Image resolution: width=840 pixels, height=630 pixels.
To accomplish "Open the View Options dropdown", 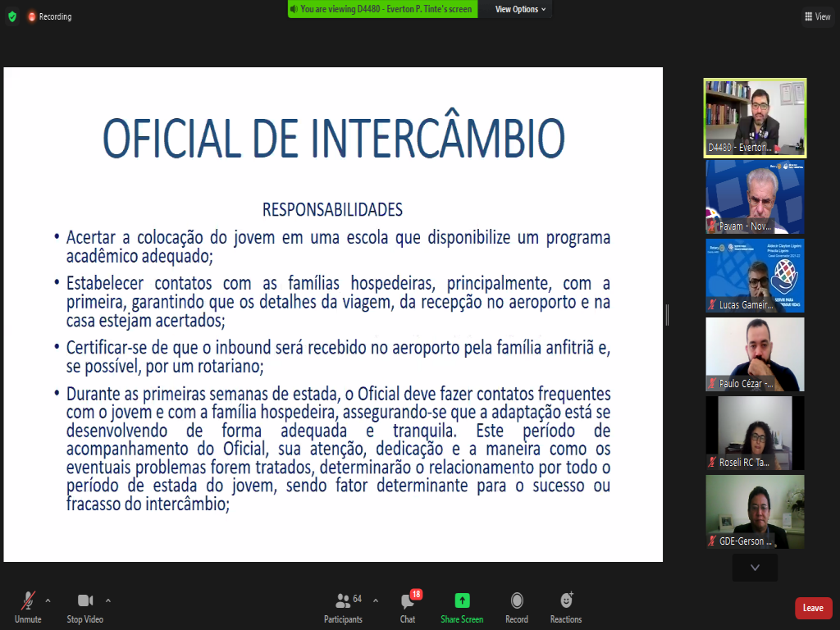I will 521,9.
